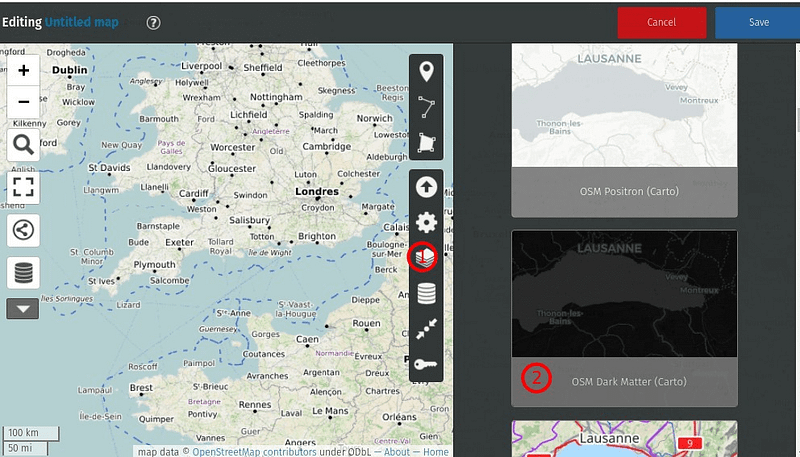Select the draw marker tool
This screenshot has width=800, height=457.
pyautogui.click(x=426, y=71)
